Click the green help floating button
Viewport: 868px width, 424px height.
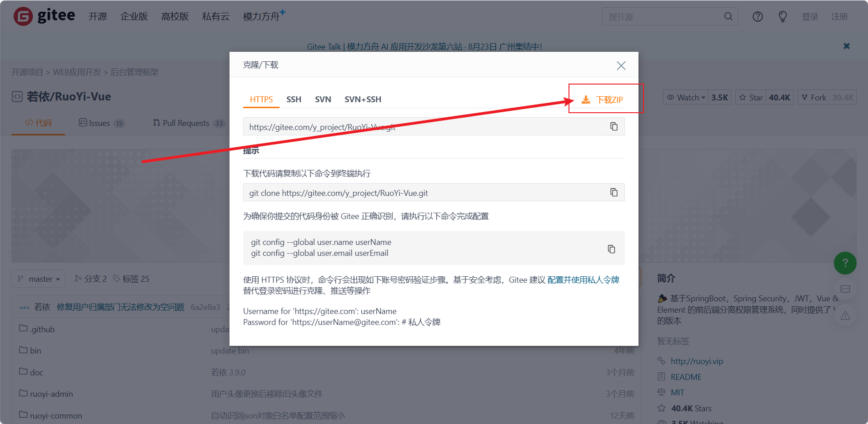coord(845,263)
